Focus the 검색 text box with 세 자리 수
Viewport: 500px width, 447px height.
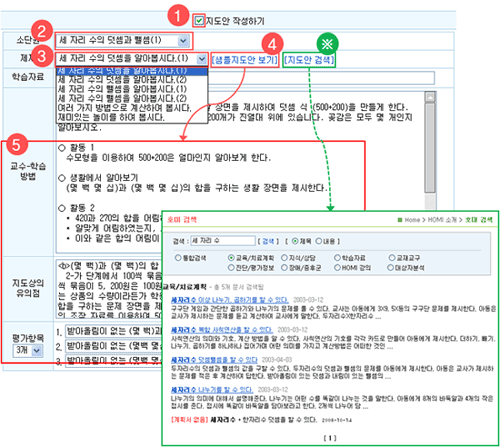(223, 241)
